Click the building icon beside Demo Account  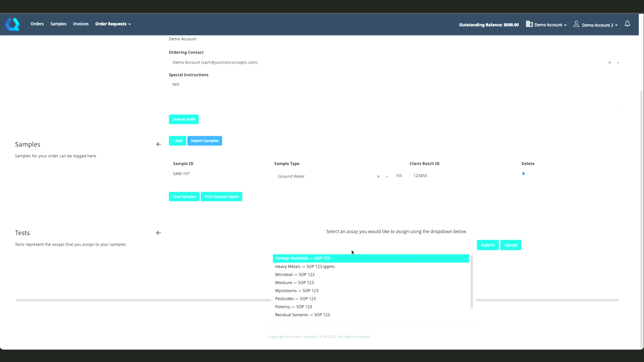529,24
